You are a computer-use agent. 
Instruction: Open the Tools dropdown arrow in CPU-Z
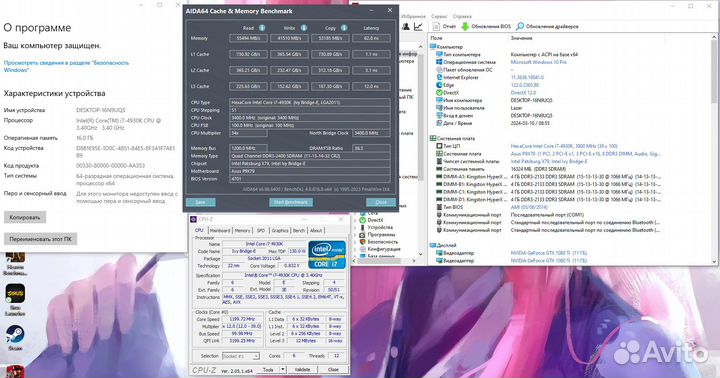[283, 369]
